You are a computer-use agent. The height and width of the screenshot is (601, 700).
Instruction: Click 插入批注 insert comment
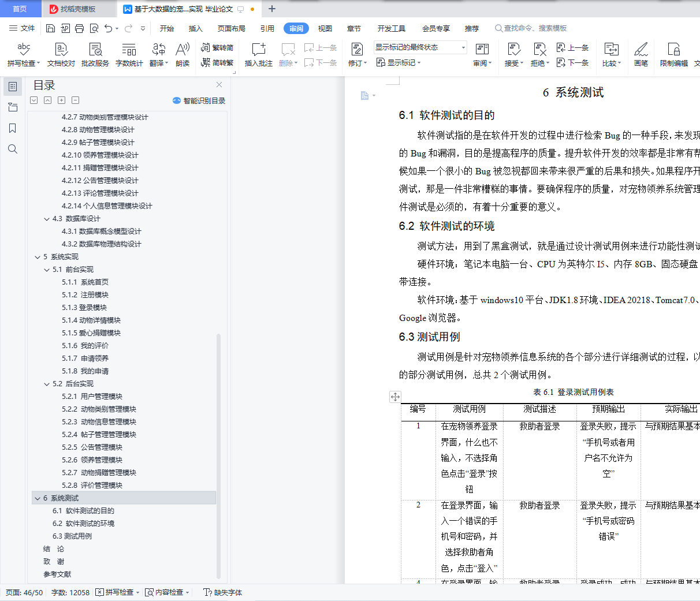[x=259, y=55]
